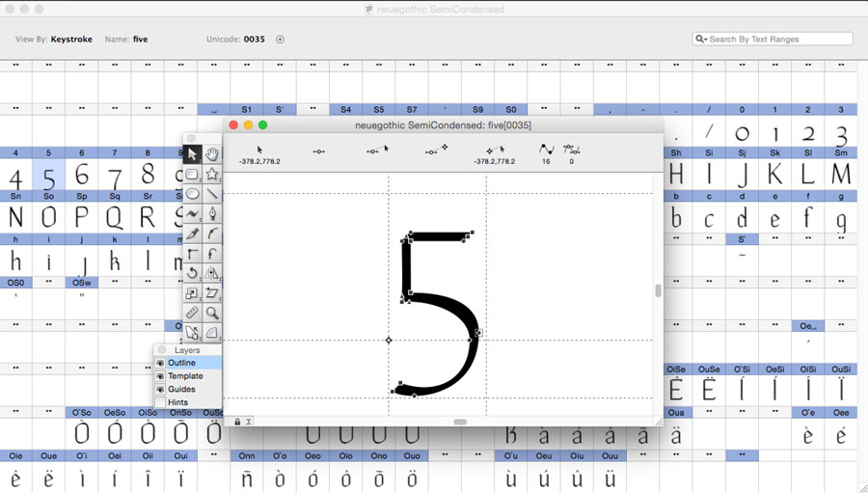
Task: Select the Hand (pan) tool
Action: (212, 154)
